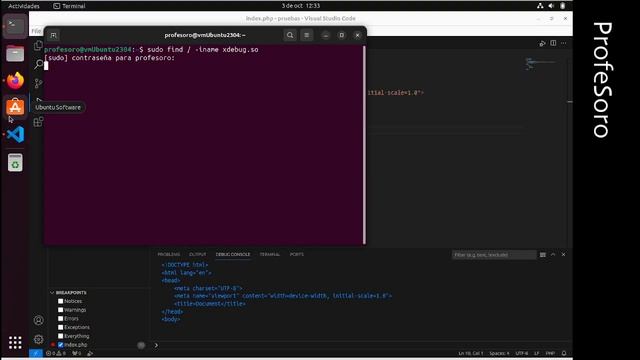Viewport: 640px width, 360px height.
Task: Enable the Warnings breakpoint checkbox
Action: tap(60, 310)
